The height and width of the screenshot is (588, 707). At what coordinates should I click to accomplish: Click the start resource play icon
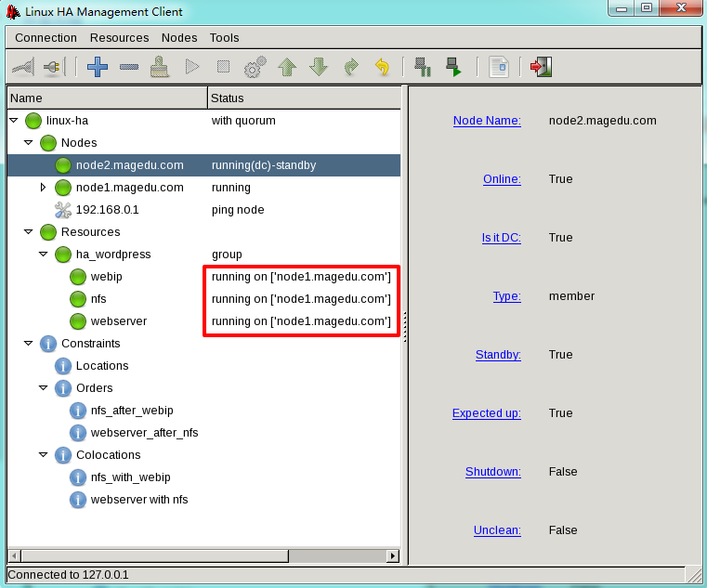(192, 67)
